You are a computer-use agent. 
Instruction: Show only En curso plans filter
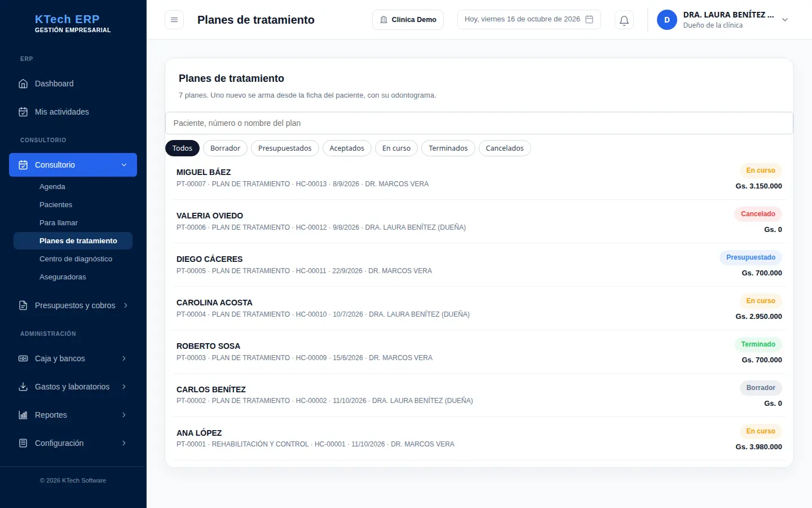pyautogui.click(x=396, y=148)
